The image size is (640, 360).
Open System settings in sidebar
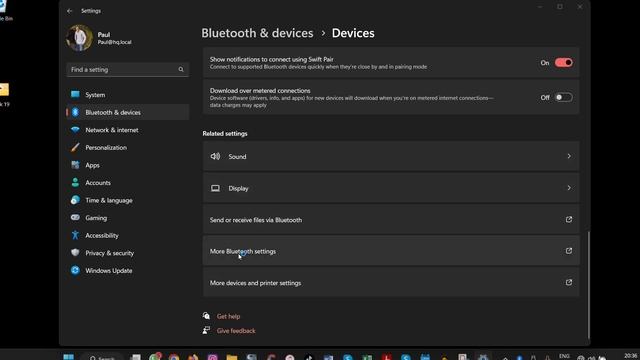pos(127,95)
